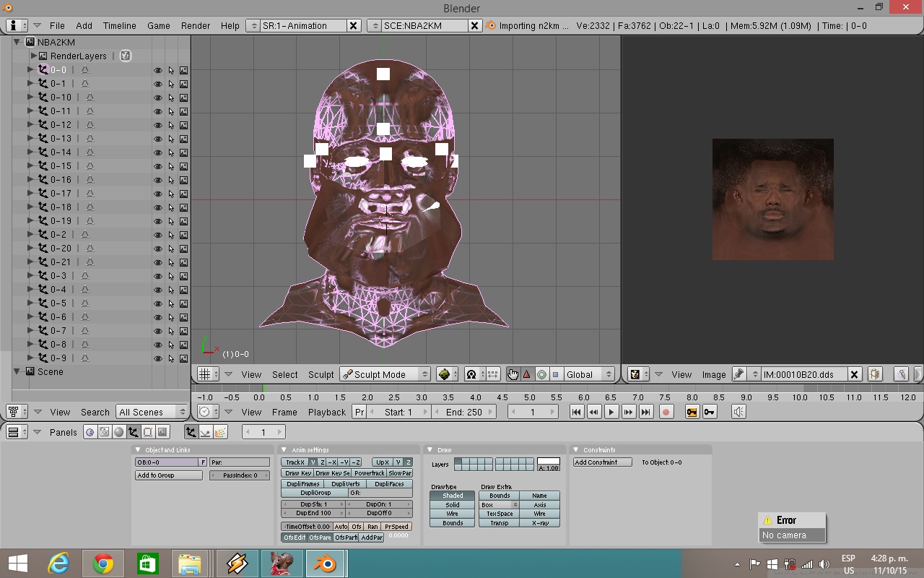Toggle the TexSpace draw extra button
The height and width of the screenshot is (578, 924).
pyautogui.click(x=500, y=514)
